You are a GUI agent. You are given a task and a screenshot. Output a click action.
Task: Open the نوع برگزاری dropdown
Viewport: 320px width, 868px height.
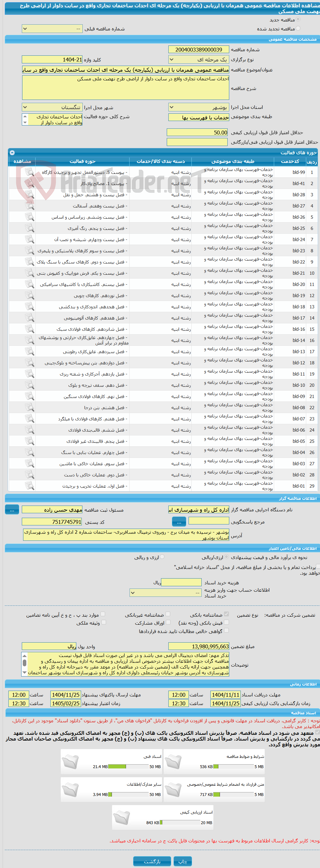199,60
